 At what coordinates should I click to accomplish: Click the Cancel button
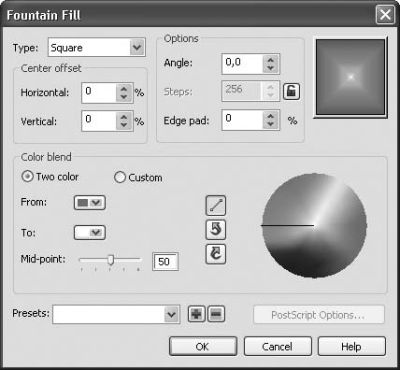pyautogui.click(x=278, y=347)
